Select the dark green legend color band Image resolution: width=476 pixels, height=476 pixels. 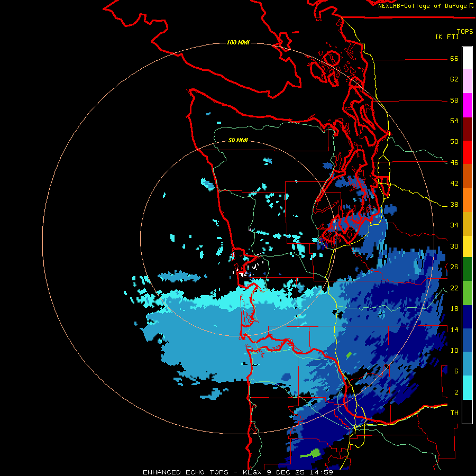point(467,269)
